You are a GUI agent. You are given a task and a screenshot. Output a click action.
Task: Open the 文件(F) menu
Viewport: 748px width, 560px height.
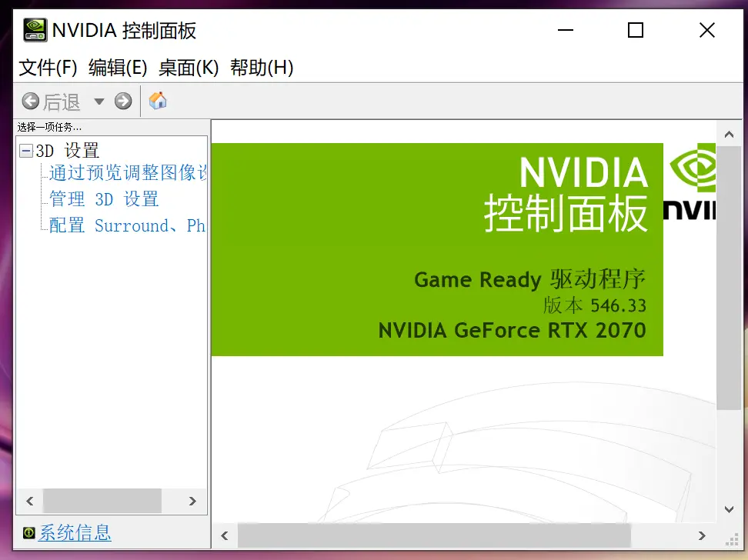[48, 68]
